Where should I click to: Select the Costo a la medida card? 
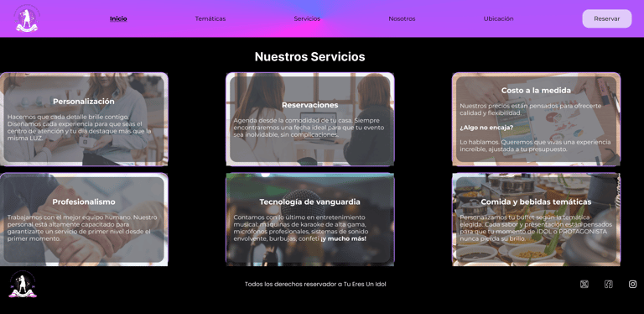tap(537, 119)
